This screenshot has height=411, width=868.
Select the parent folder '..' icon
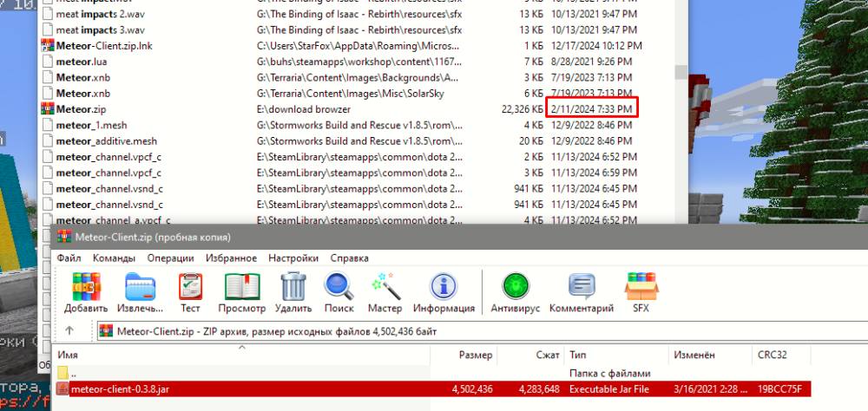62,374
